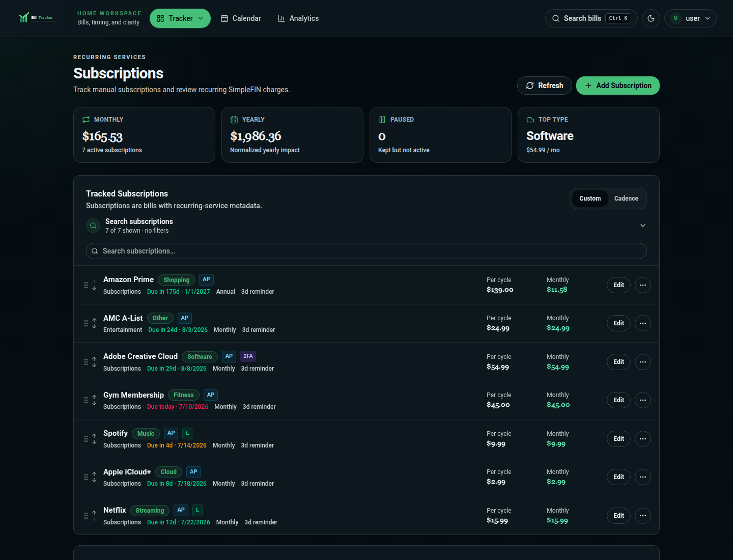
Task: Click 'Due in 4d · 7/14/2026' text
Action: point(177,445)
